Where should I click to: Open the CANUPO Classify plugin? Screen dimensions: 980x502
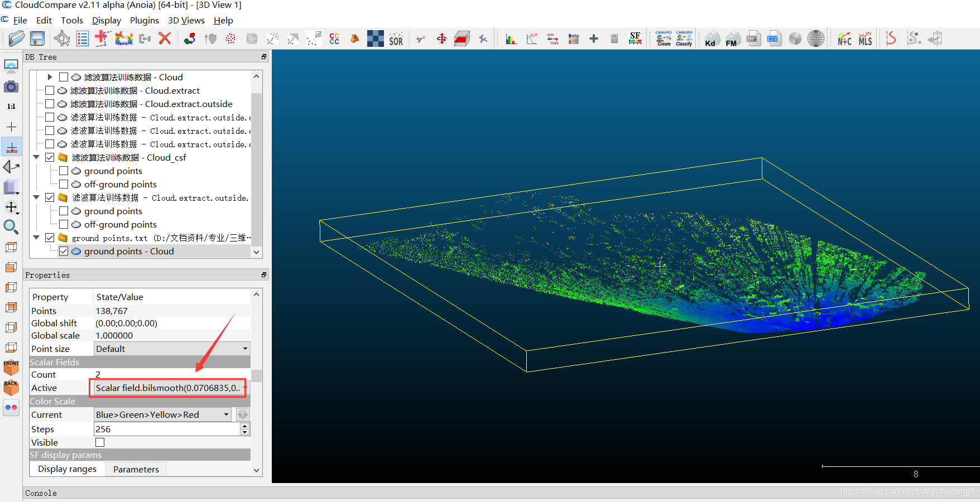point(684,38)
